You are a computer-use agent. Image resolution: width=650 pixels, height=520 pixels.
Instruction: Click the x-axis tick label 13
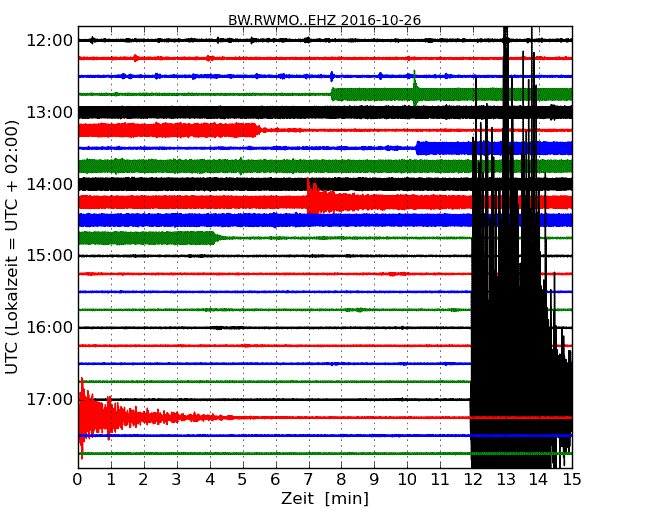click(x=506, y=480)
